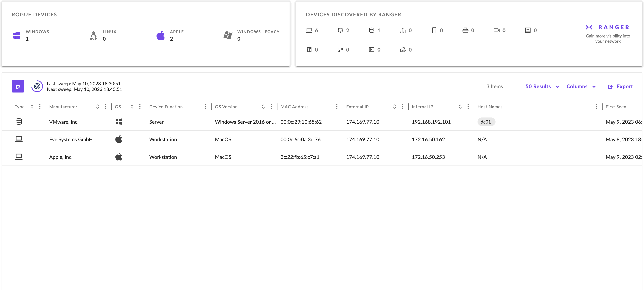The height and width of the screenshot is (290, 644).
Task: Open Host Names column options menu
Action: (x=596, y=107)
